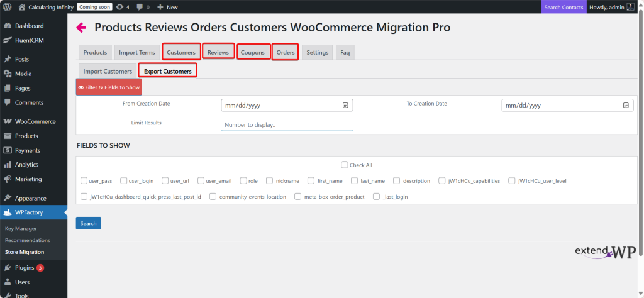This screenshot has height=298, width=644.
Task: Focus the Limit Results number field
Action: tap(287, 124)
